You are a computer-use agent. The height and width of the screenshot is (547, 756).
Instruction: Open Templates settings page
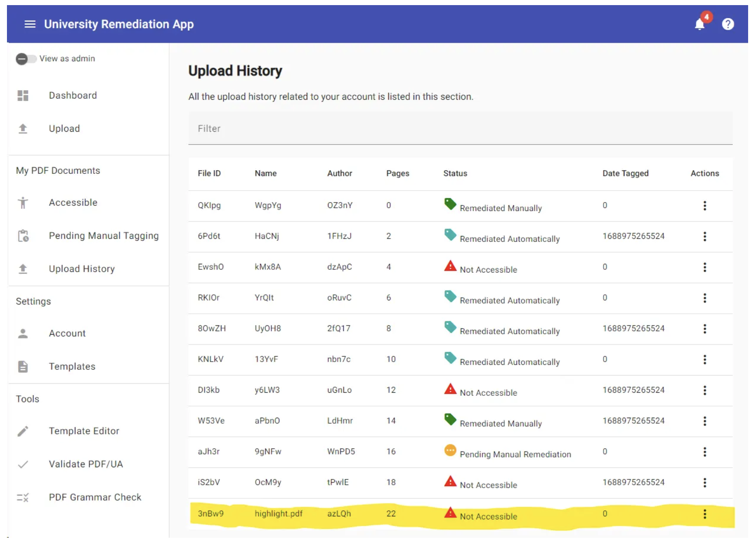72,367
